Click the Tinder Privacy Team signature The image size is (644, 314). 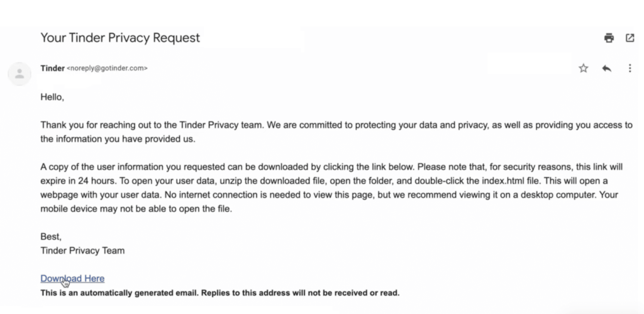coord(82,250)
